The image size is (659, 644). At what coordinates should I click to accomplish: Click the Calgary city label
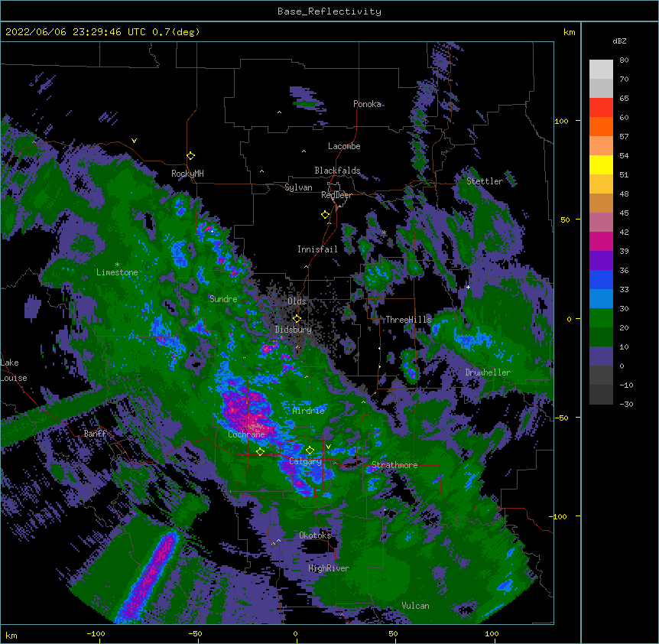coord(306,461)
